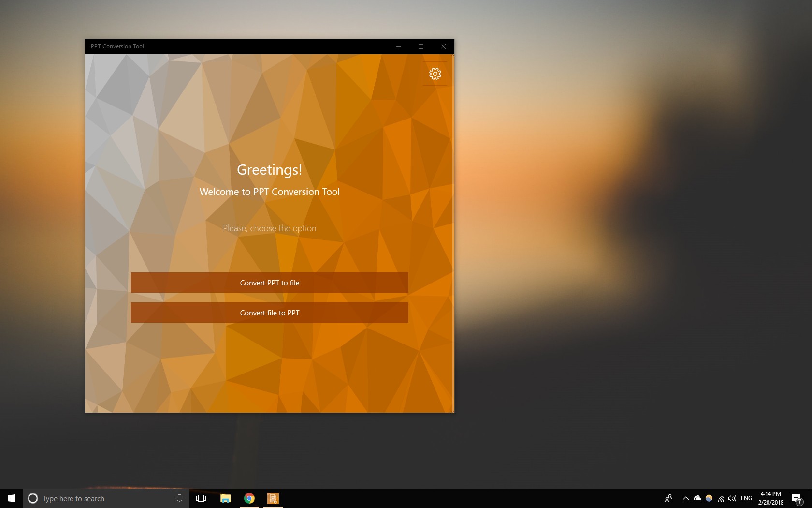Open the clock showing 4:14 PM
812x508 pixels.
pos(770,498)
